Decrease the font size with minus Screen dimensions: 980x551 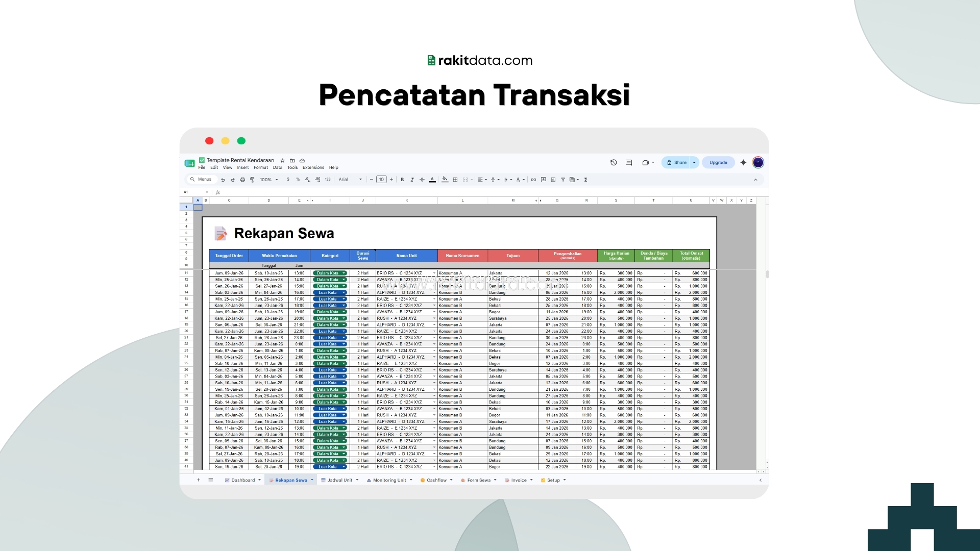coord(372,180)
